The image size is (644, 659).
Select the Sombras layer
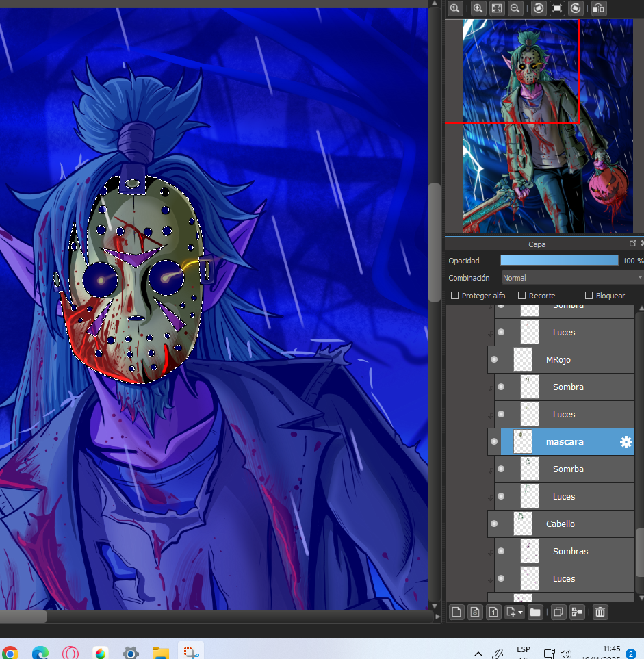pyautogui.click(x=564, y=551)
